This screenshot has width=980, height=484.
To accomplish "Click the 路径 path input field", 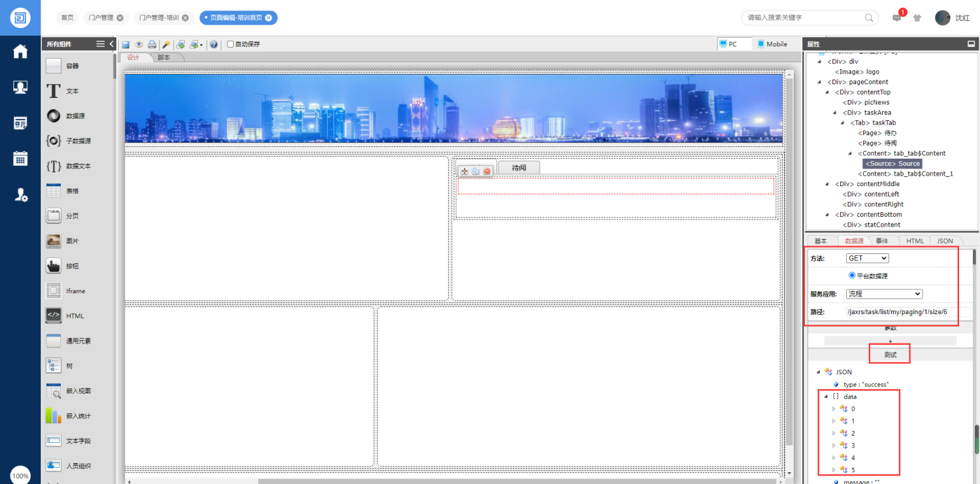I will (900, 312).
